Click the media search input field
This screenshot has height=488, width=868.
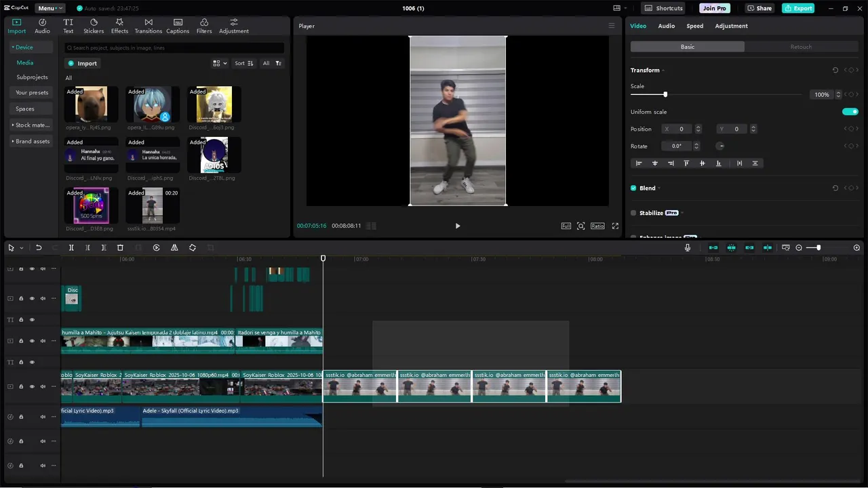(x=174, y=48)
